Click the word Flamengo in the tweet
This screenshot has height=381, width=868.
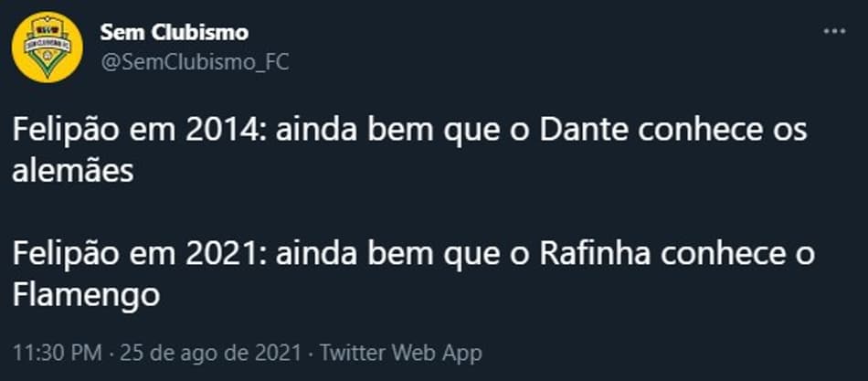click(86, 296)
